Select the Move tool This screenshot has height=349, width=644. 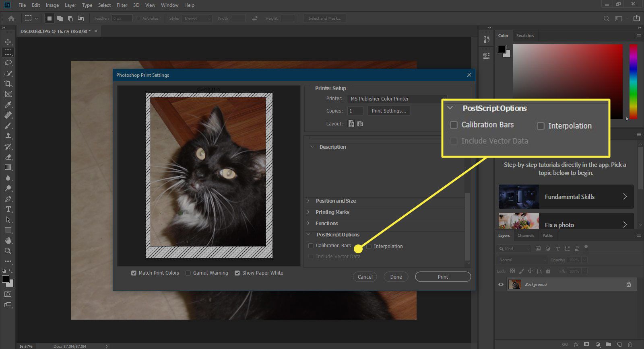click(8, 42)
